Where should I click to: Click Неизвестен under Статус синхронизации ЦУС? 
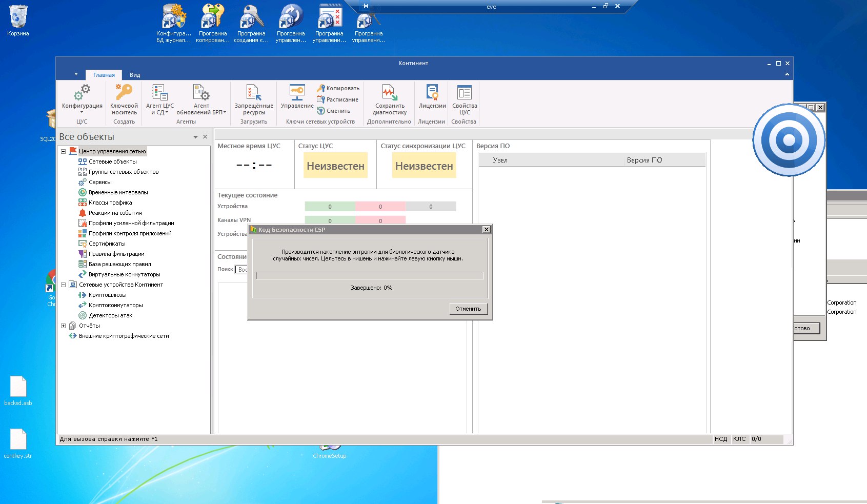424,166
